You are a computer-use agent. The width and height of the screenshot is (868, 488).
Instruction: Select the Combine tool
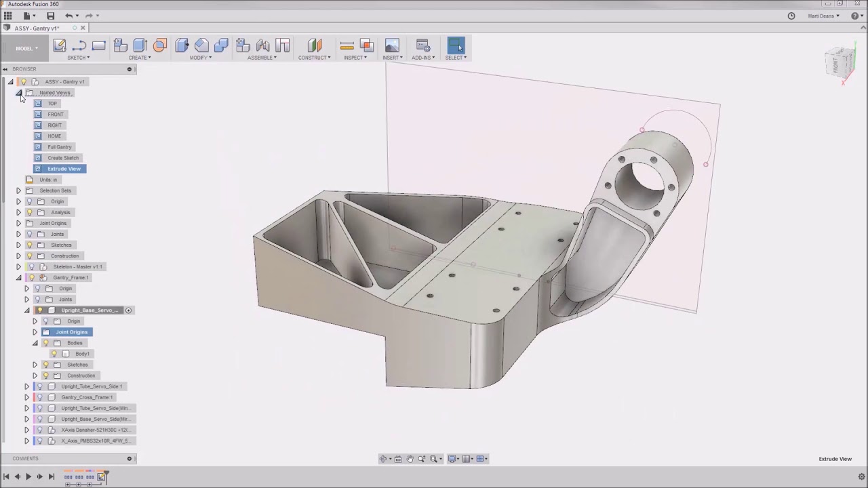click(221, 45)
